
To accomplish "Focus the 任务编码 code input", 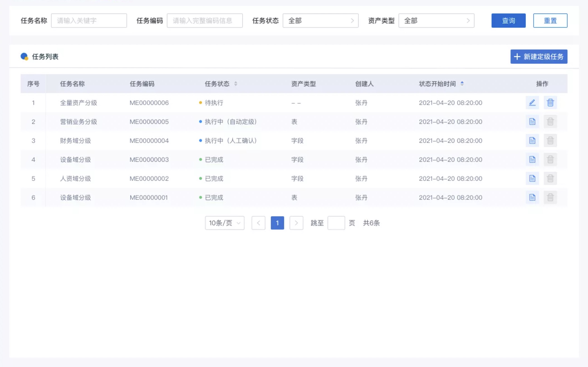I will [205, 21].
